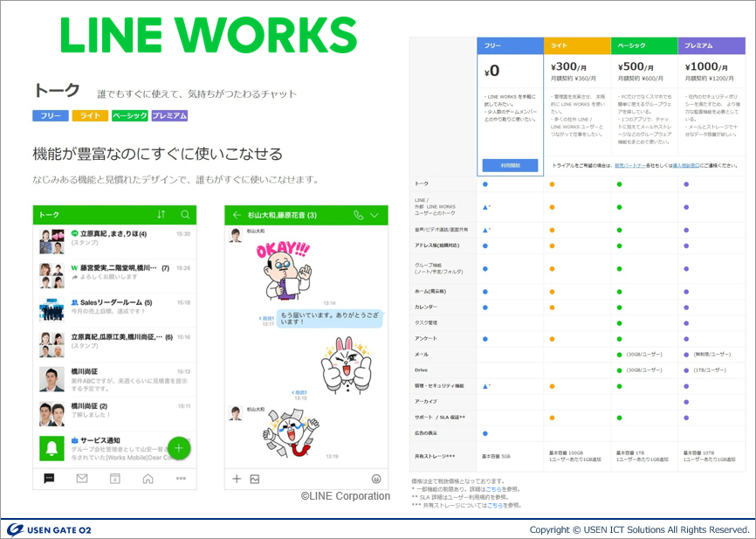Click the 機能が豊富なのにすぐに使いこなせる heading
Screen dimensions: 756x539
tap(158, 155)
